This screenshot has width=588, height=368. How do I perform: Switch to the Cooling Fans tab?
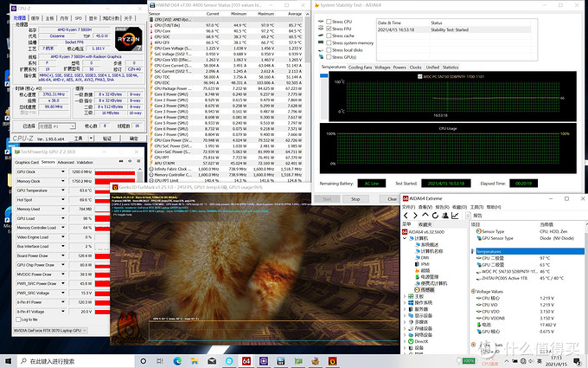click(x=361, y=66)
